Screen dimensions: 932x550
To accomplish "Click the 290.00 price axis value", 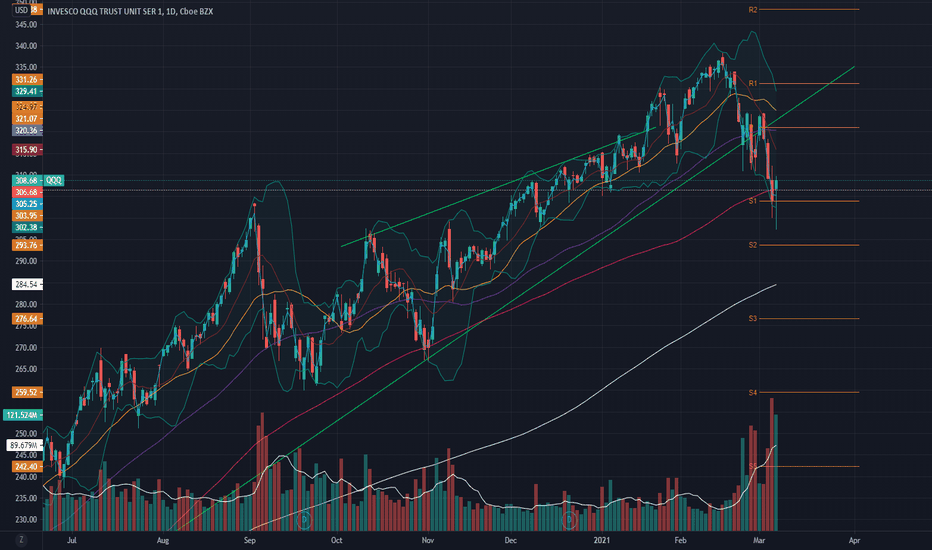I will pyautogui.click(x=26, y=262).
